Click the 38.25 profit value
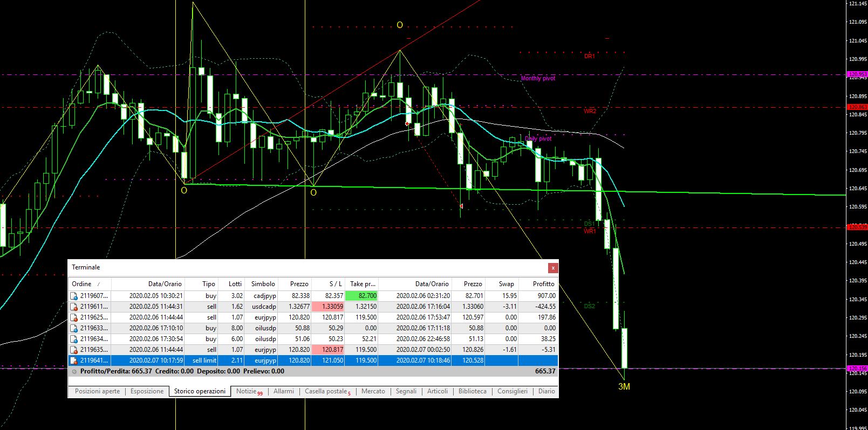 coord(548,339)
